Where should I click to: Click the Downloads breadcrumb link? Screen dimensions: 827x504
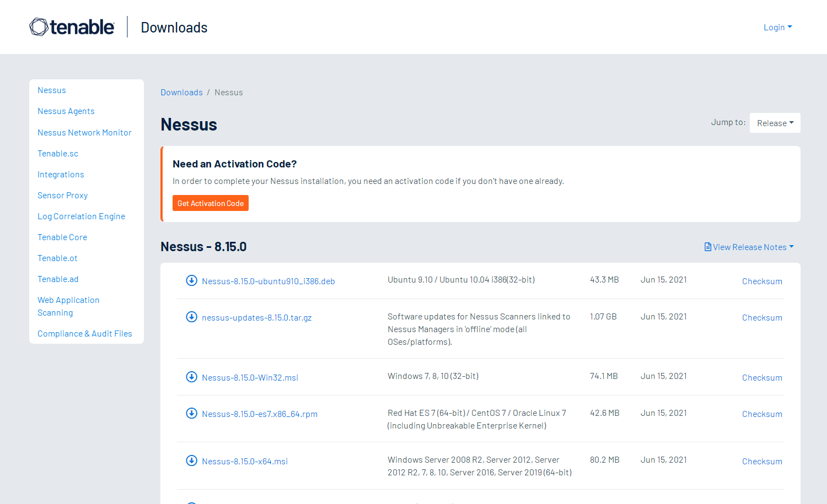tap(181, 92)
